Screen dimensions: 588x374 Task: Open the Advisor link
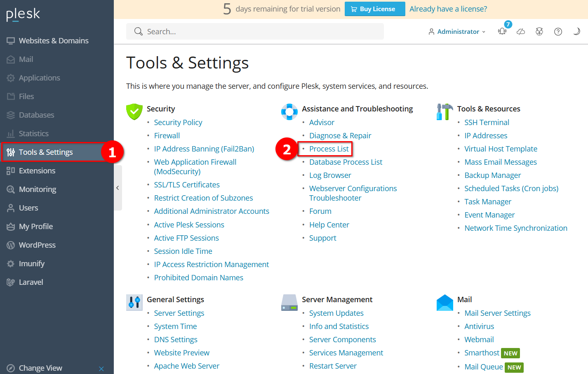coord(322,122)
